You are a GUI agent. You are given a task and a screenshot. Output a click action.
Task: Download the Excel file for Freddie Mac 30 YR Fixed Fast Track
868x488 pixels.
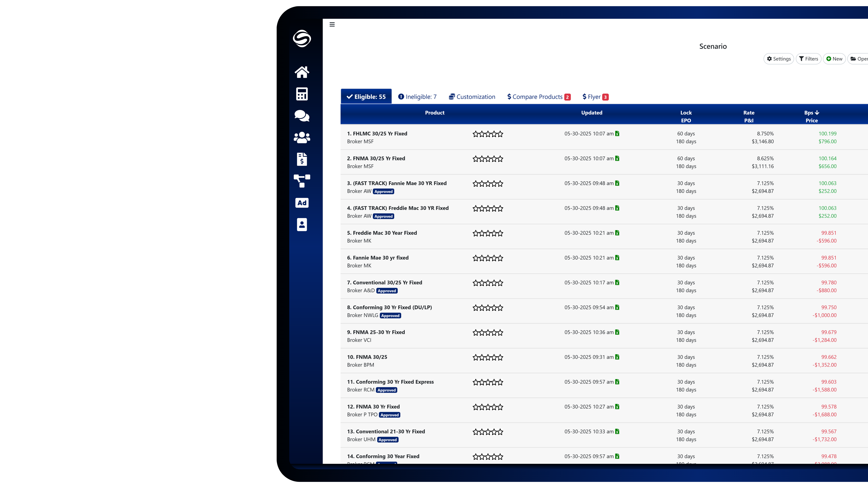pyautogui.click(x=617, y=208)
